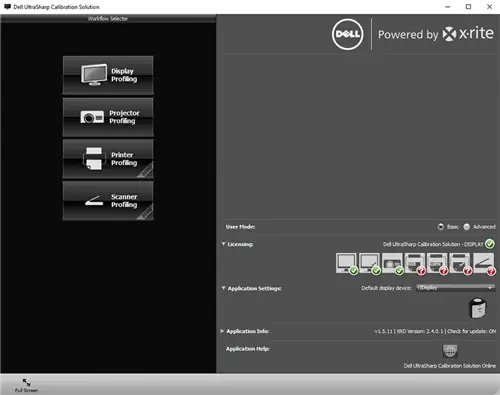Open the Display Profiling workflow
The image size is (500, 395).
108,75
